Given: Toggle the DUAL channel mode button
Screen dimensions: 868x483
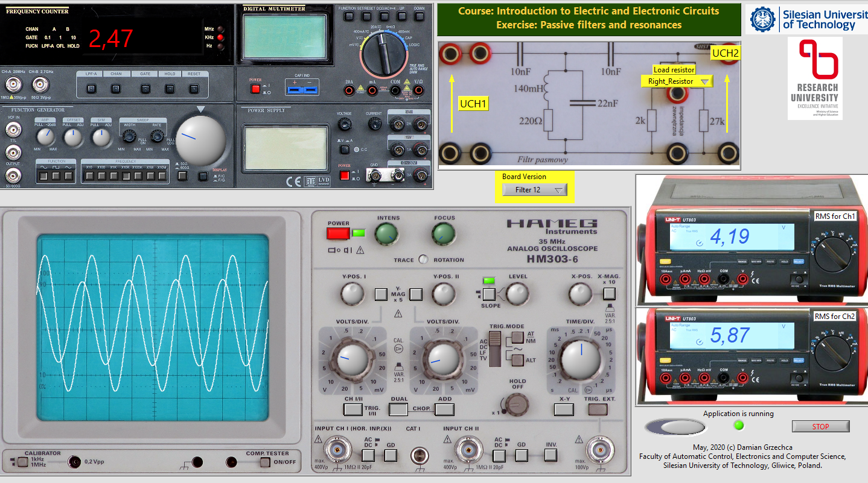Looking at the screenshot, I should (398, 409).
